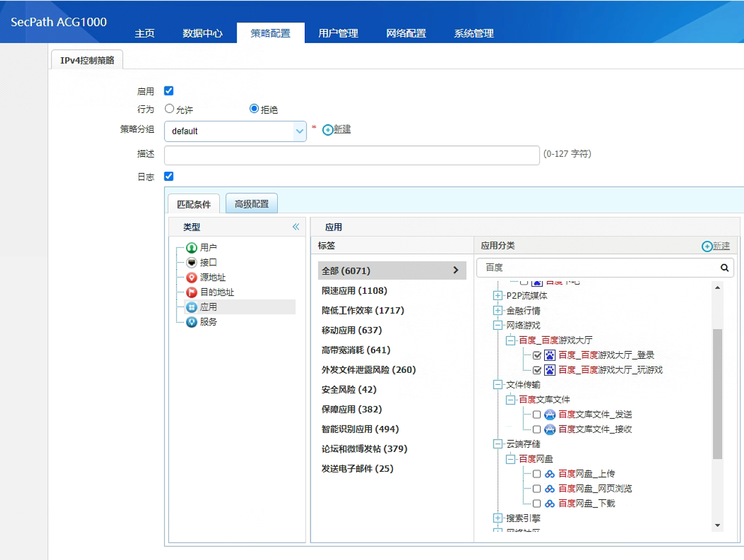Click the scrollbar down arrow in 应用分类

[x=717, y=526]
